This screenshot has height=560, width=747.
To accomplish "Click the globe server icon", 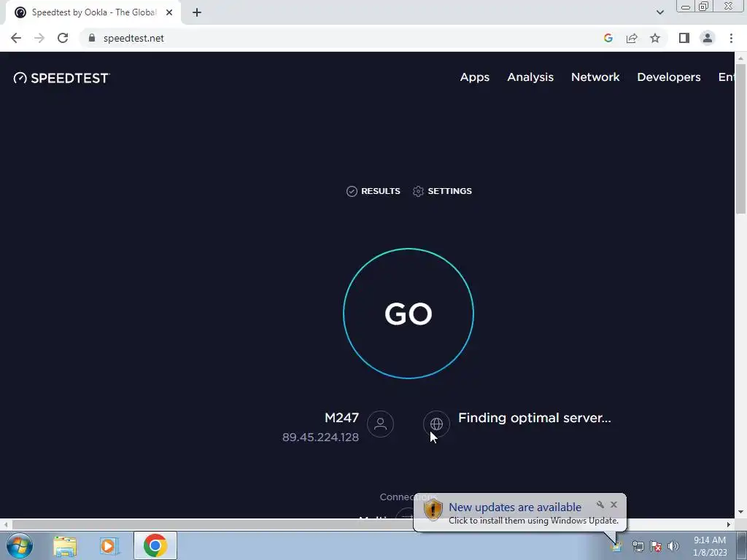I will click(436, 424).
